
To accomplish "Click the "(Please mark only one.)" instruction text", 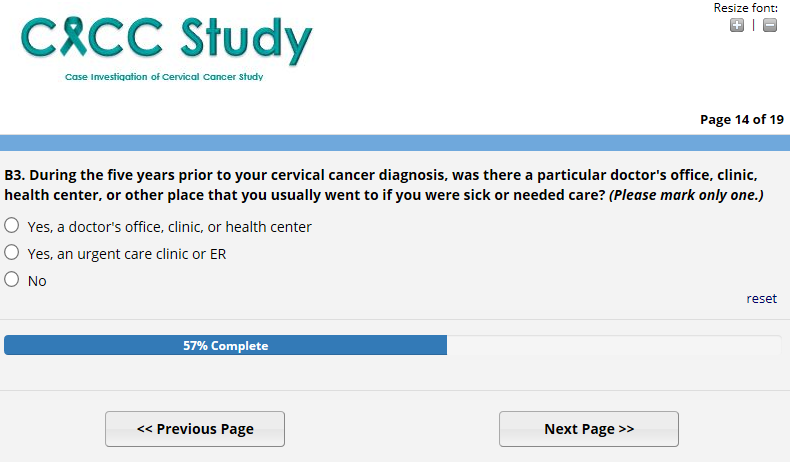I will (x=686, y=195).
